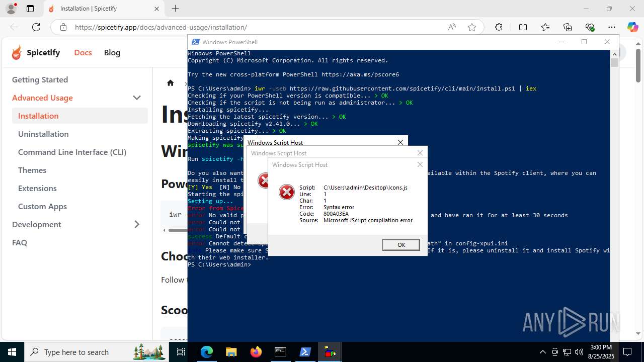Add this page to favorites star
644x362 pixels.
tap(472, 27)
